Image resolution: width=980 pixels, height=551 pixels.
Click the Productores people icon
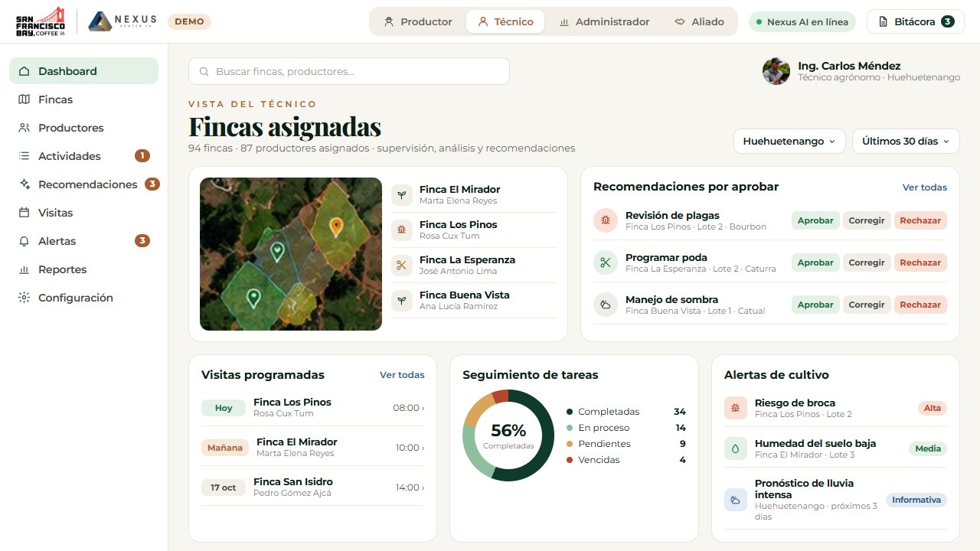pos(24,128)
